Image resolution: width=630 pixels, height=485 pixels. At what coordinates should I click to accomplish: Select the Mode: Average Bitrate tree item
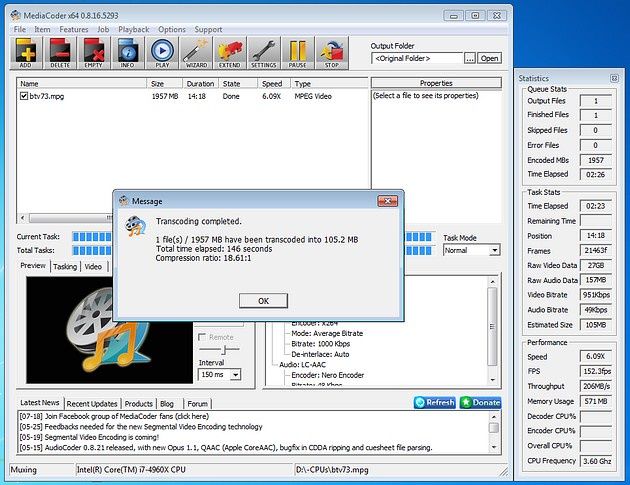(327, 334)
